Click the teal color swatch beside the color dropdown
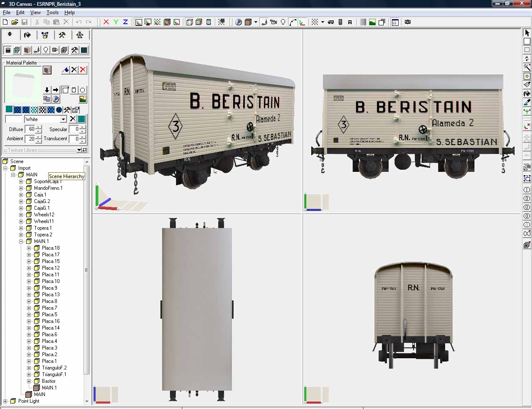532x409 pixels. point(81,119)
